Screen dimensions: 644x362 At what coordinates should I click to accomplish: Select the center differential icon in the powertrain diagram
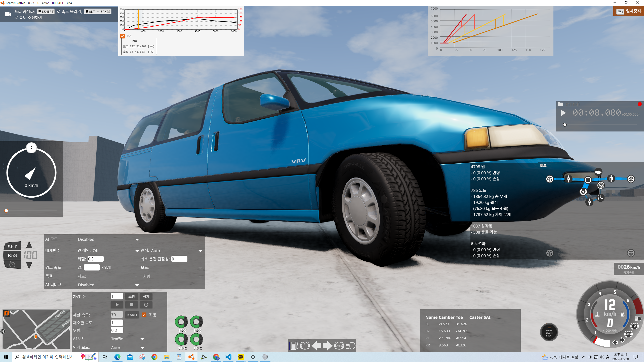[x=588, y=179]
